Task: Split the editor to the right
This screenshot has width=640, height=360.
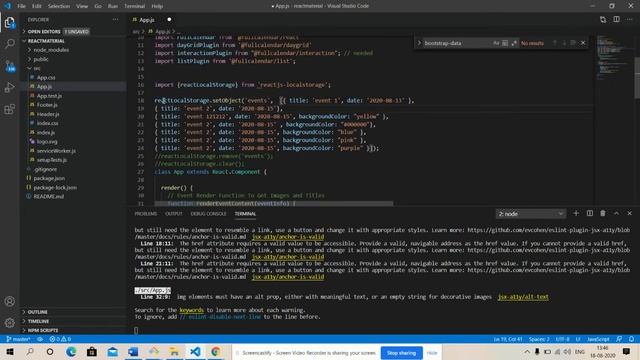Action: point(616,20)
